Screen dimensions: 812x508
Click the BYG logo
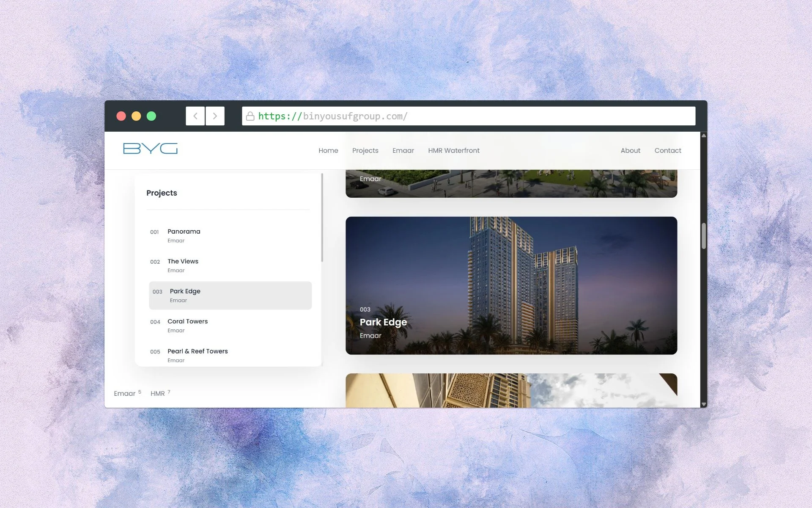pyautogui.click(x=150, y=149)
